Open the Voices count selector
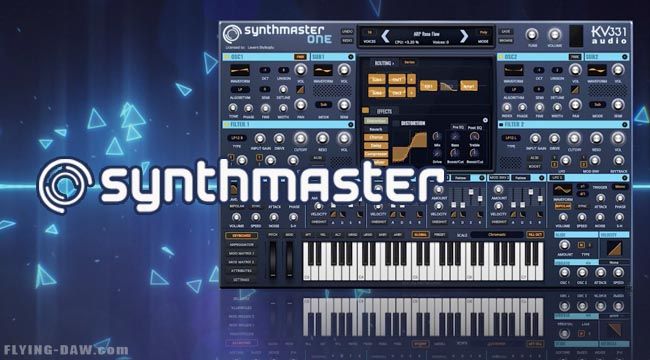650x360 pixels. point(369,32)
